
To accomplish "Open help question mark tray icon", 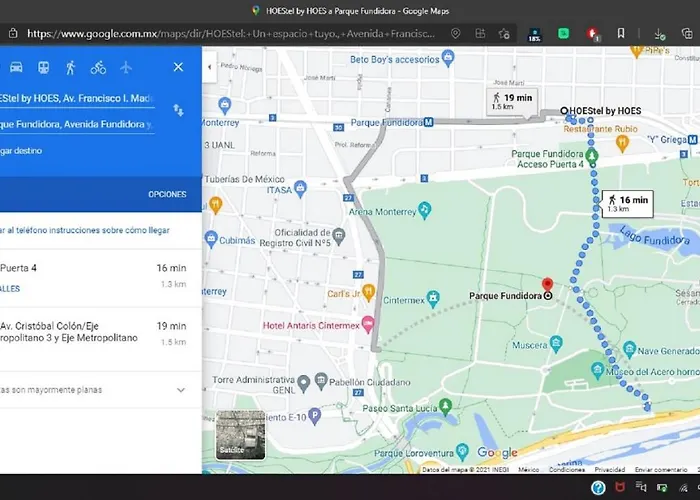I will [x=598, y=488].
